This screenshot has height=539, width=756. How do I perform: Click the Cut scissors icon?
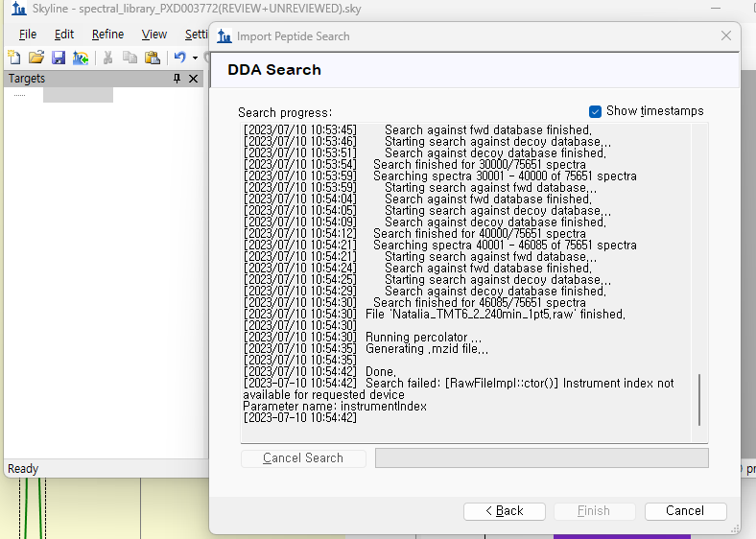[108, 58]
